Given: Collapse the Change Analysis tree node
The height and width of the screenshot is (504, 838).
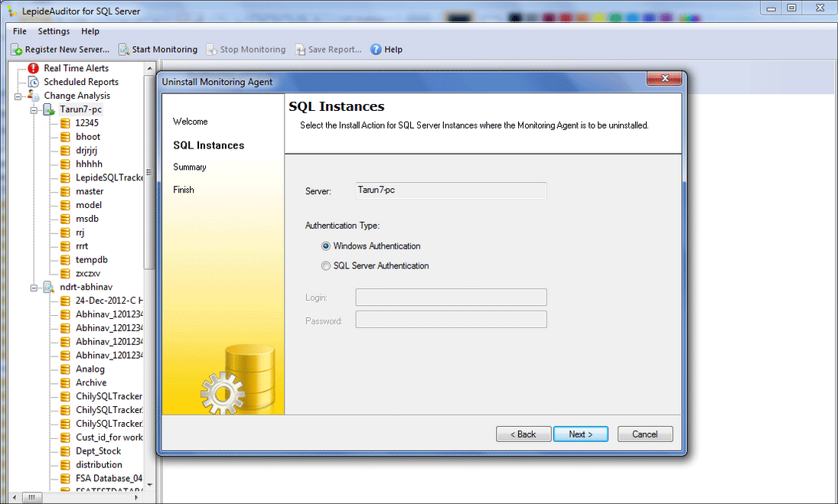Looking at the screenshot, I should pyautogui.click(x=18, y=96).
